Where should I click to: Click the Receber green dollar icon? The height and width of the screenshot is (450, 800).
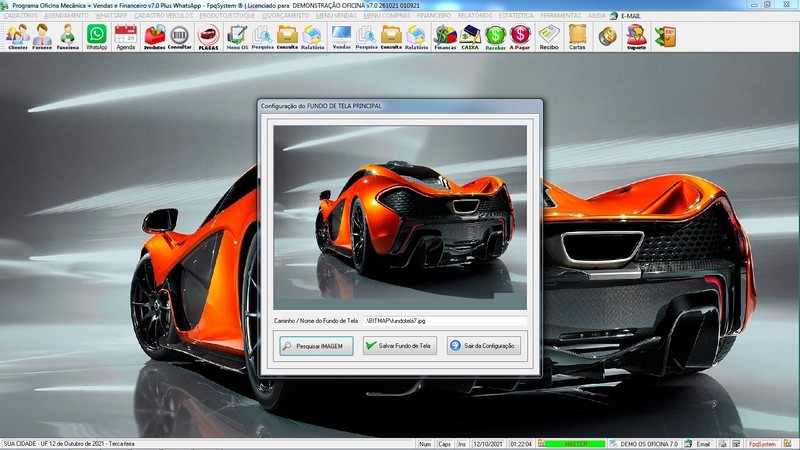(x=495, y=37)
